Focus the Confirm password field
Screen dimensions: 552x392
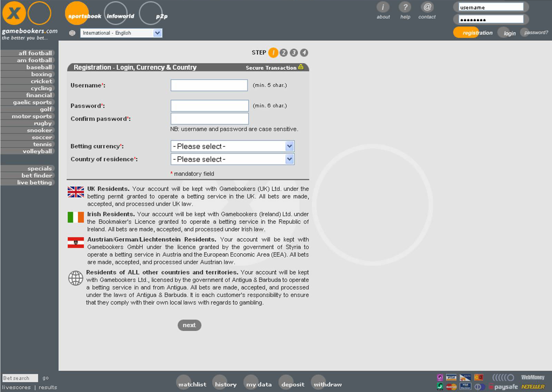pyautogui.click(x=210, y=119)
